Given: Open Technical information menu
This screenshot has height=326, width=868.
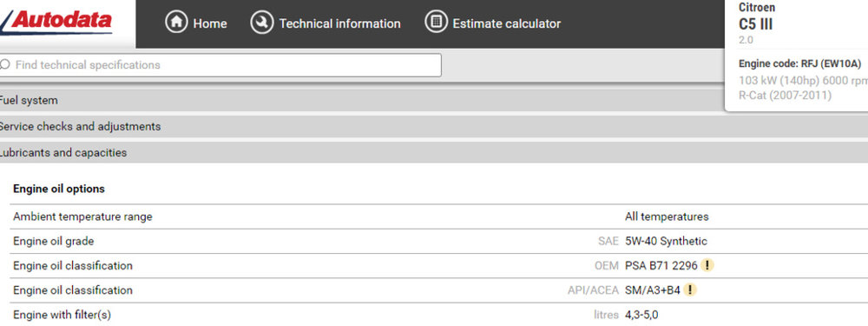Looking at the screenshot, I should click(325, 23).
